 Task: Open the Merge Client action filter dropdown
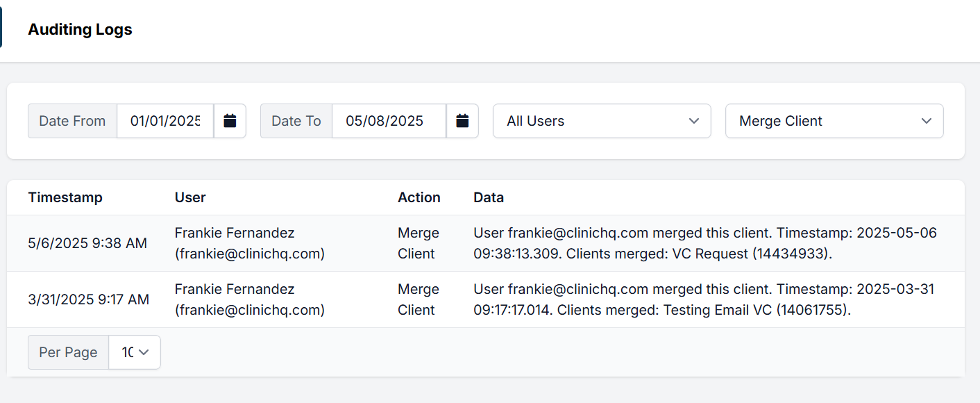click(834, 121)
